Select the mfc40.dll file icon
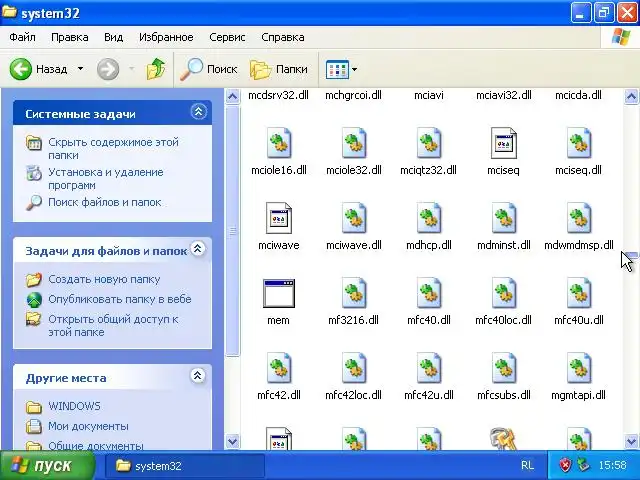Screen dimensions: 640x480 429,293
